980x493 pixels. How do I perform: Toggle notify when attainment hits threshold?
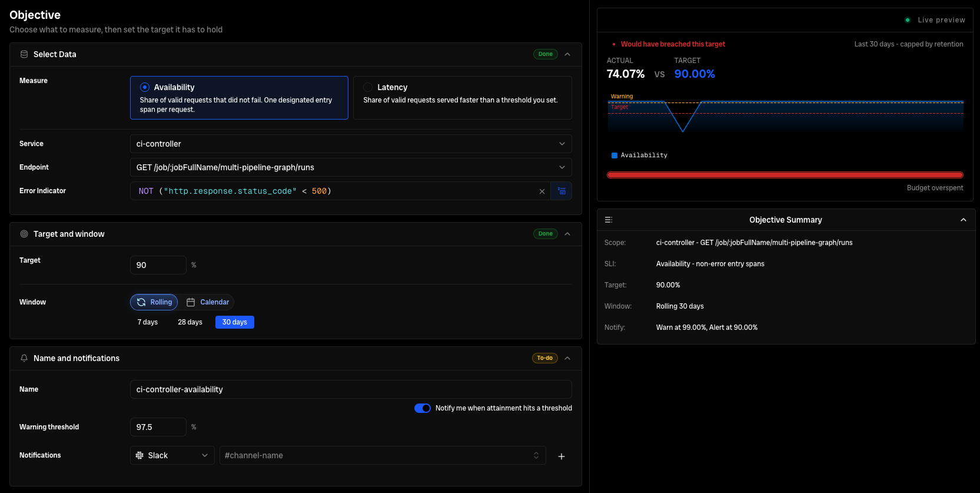(x=423, y=408)
